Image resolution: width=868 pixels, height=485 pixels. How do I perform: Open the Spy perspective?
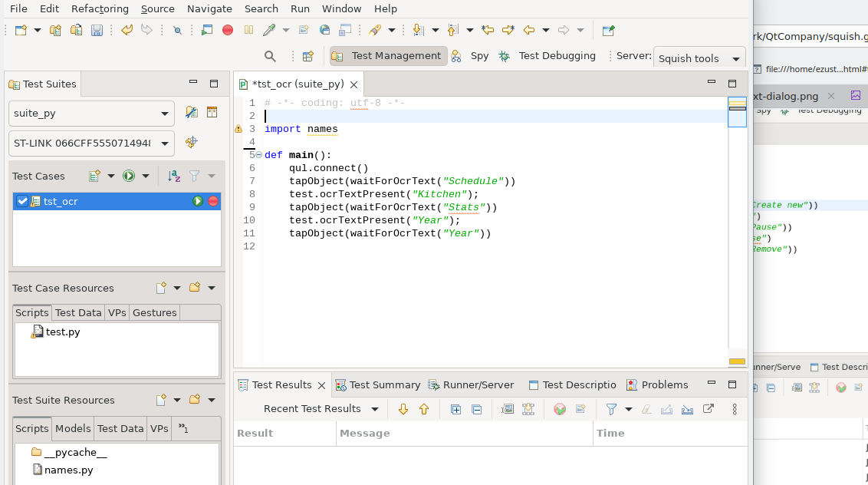coord(479,56)
